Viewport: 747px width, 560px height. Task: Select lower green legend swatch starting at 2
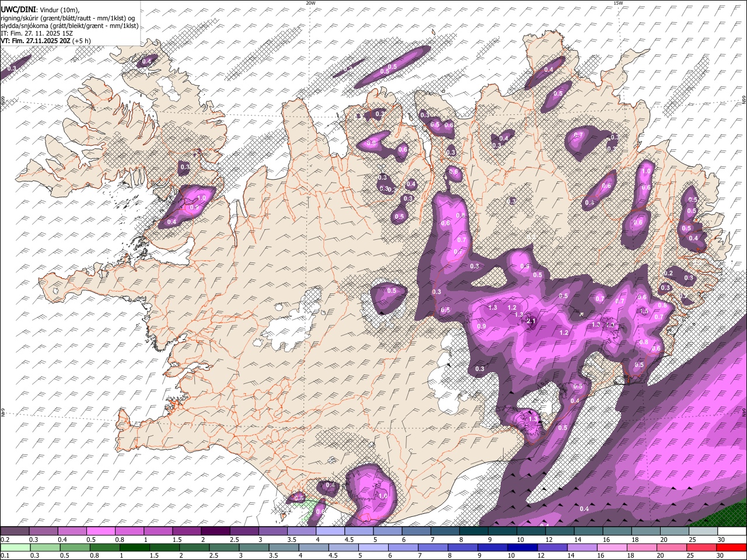click(x=194, y=547)
